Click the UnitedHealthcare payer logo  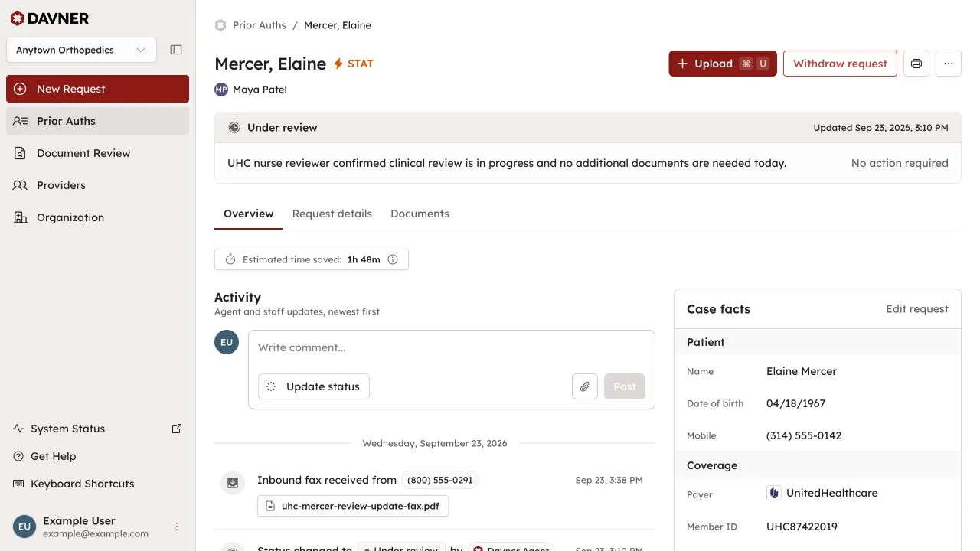[774, 493]
